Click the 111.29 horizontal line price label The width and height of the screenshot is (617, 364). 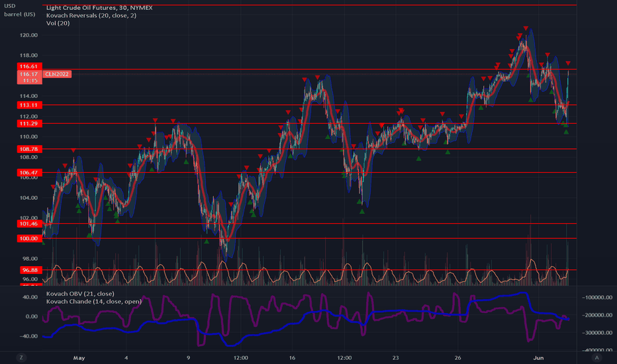tap(30, 124)
